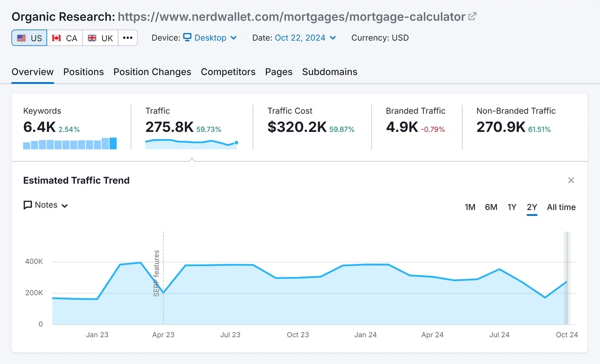Open the Positions tab
The image size is (600, 364).
click(83, 71)
